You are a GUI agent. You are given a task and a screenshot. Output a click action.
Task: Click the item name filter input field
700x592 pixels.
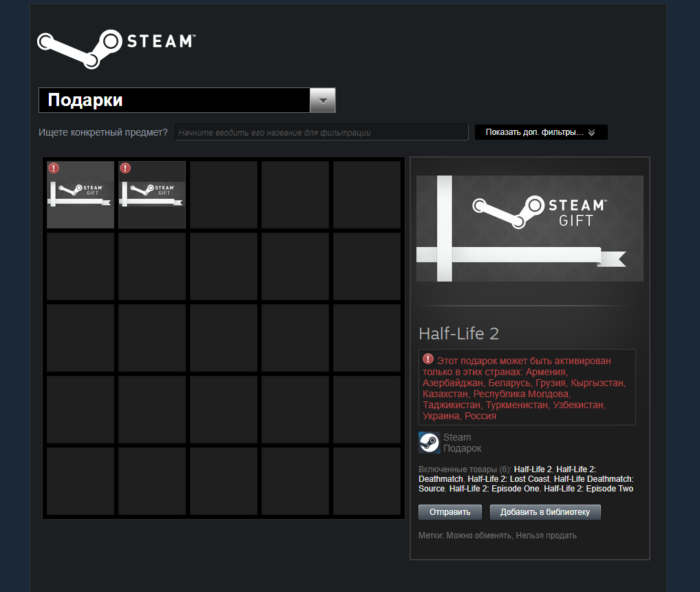[x=321, y=132]
